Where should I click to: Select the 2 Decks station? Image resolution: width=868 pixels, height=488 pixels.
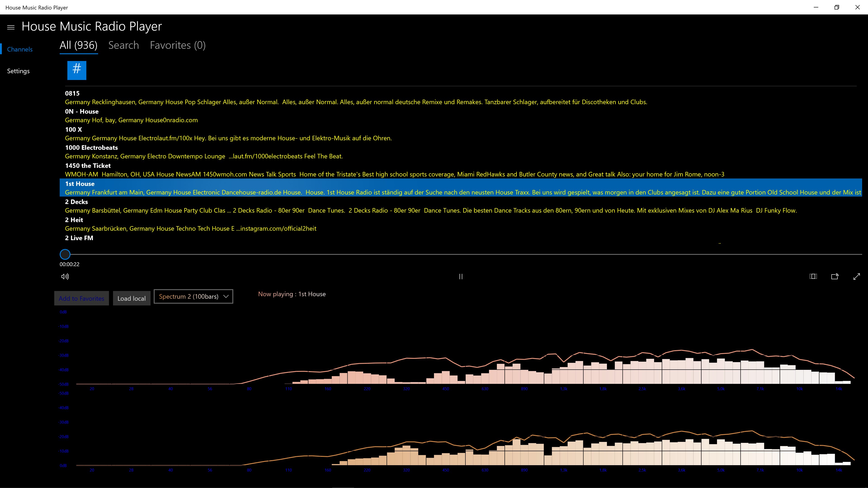76,202
